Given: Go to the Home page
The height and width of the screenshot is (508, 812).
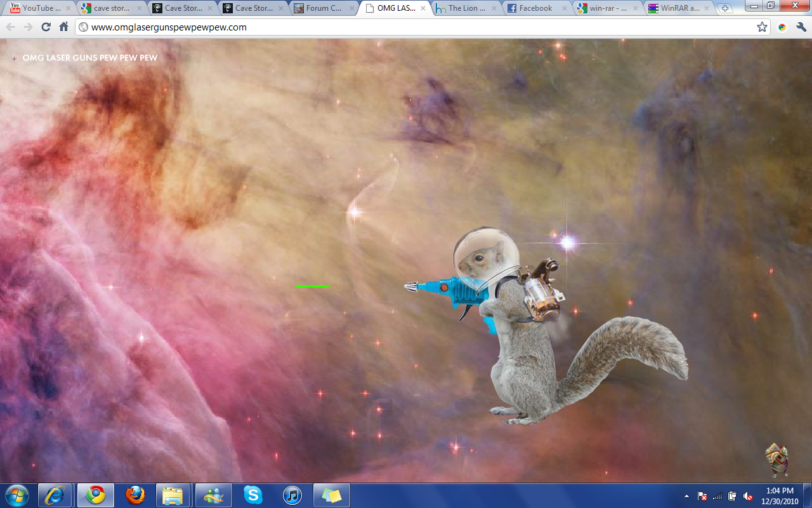Looking at the screenshot, I should 63,27.
